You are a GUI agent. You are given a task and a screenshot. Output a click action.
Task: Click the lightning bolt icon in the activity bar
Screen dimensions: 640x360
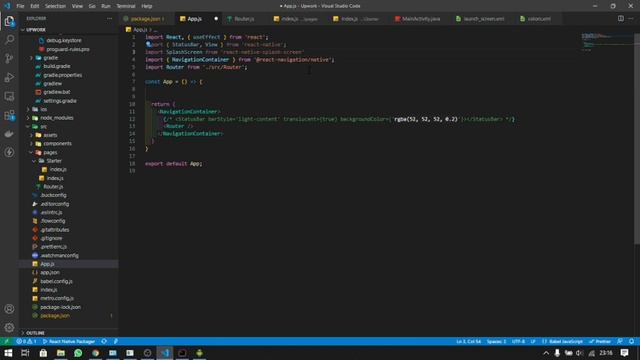[x=9, y=152]
